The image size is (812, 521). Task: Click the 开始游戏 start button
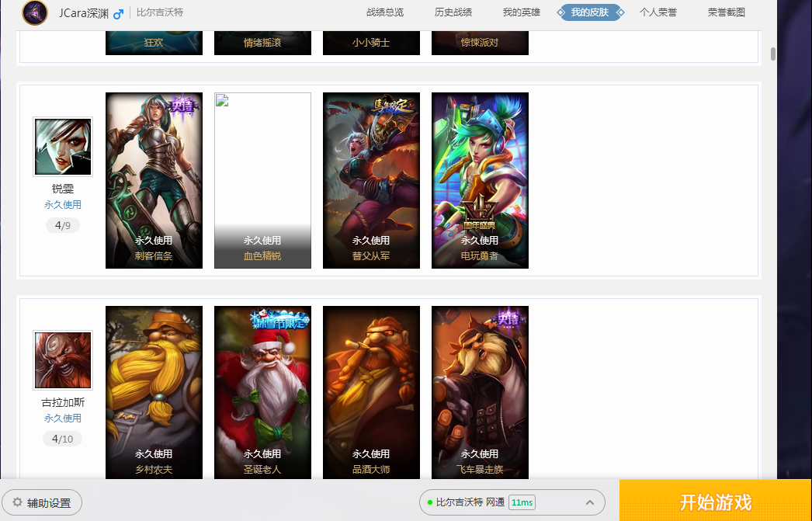716,500
